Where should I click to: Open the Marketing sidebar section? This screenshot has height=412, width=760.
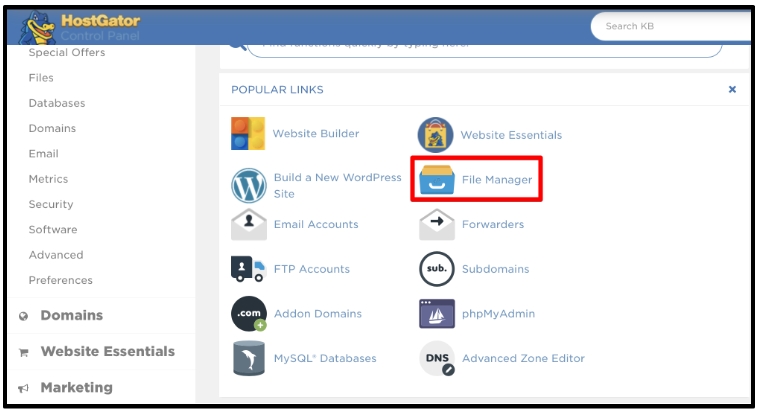click(x=77, y=388)
